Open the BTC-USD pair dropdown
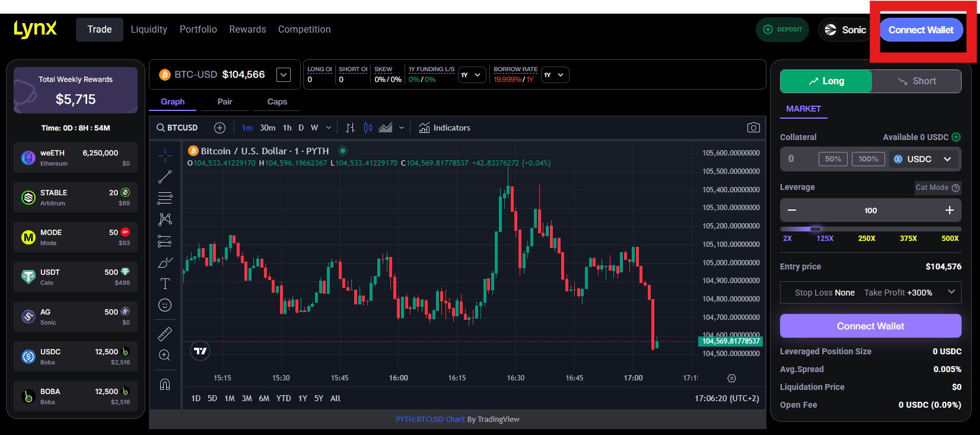Viewport: 980px width, 435px height. (284, 75)
